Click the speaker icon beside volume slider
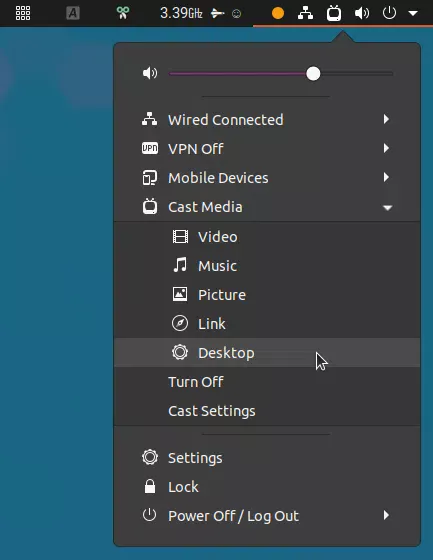Image resolution: width=433 pixels, height=560 pixels. tap(150, 73)
